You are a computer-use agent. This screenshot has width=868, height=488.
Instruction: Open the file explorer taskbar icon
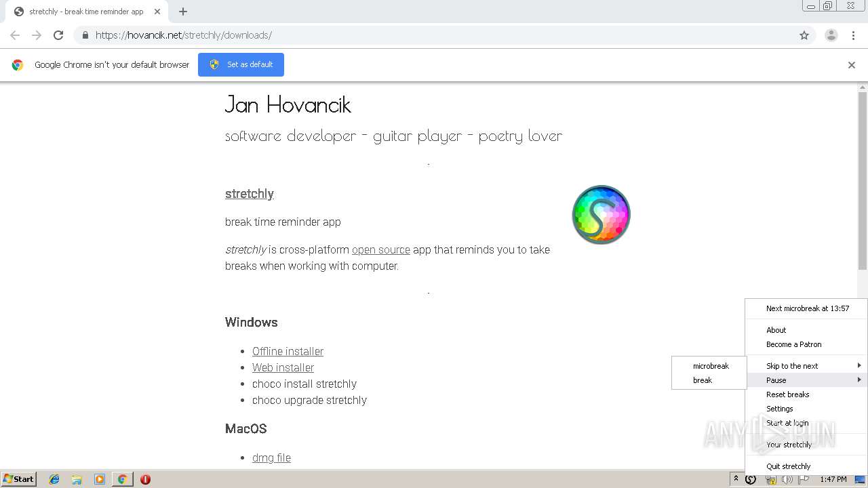tap(77, 479)
